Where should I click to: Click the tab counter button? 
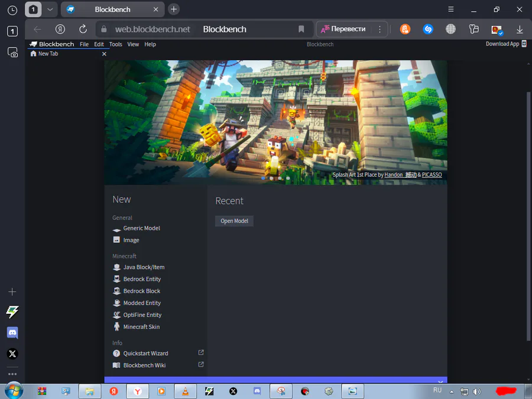pos(33,9)
